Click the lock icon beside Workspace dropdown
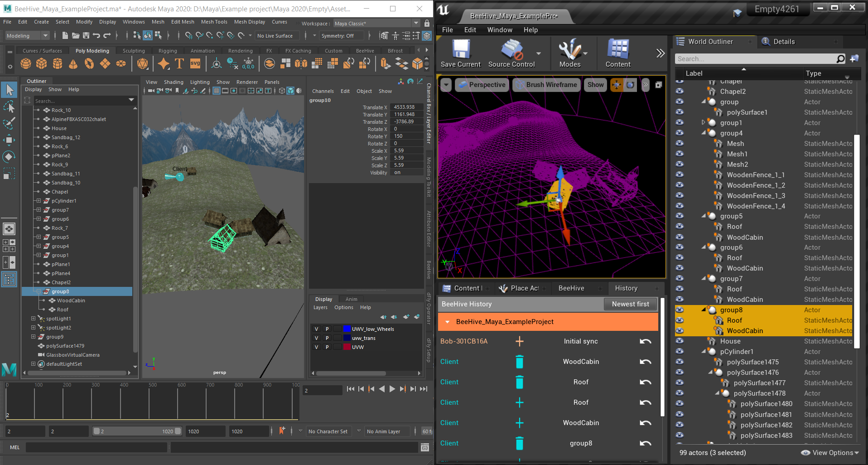 [x=427, y=23]
